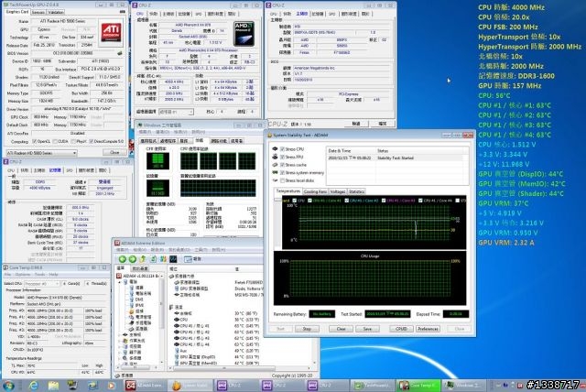The width and height of the screenshot is (586, 392).
Task: Open CPU-Z processor selection dropdown
Action: tap(177, 112)
